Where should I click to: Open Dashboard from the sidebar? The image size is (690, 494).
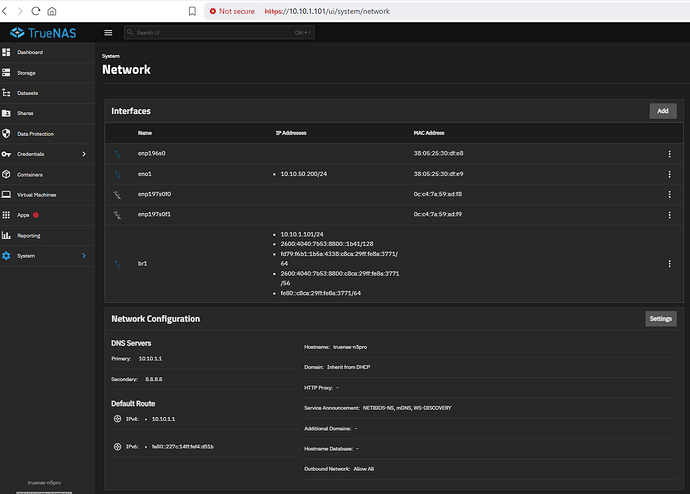[x=47, y=52]
